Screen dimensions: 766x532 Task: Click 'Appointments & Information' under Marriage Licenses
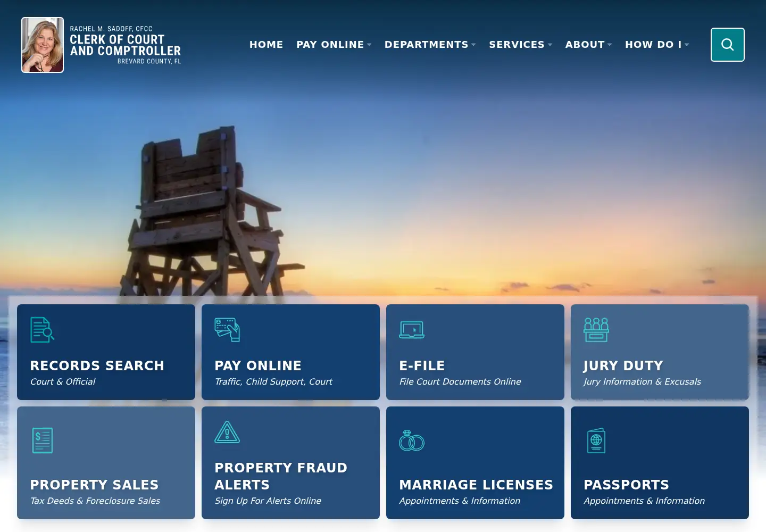point(460,501)
